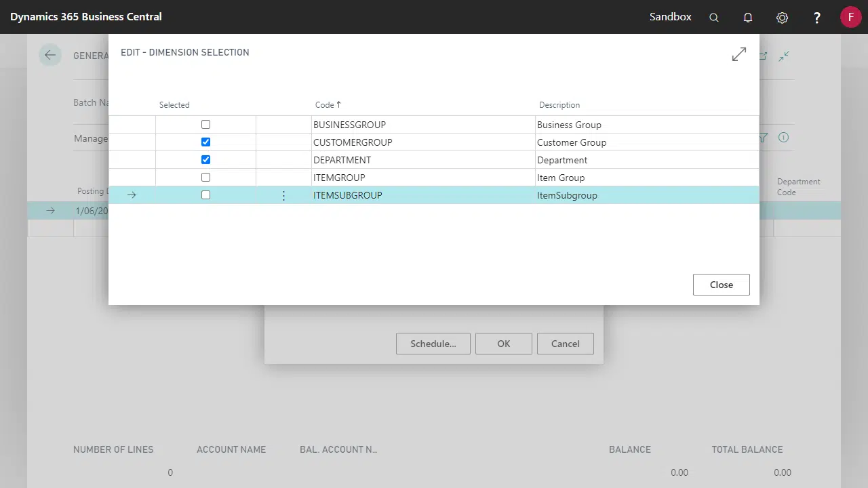Close the Dimension Selection dialog

[x=721, y=285]
